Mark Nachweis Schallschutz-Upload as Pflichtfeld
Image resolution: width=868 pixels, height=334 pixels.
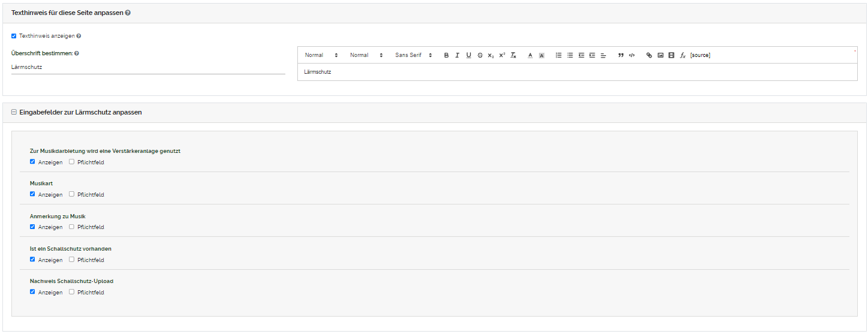pos(71,292)
